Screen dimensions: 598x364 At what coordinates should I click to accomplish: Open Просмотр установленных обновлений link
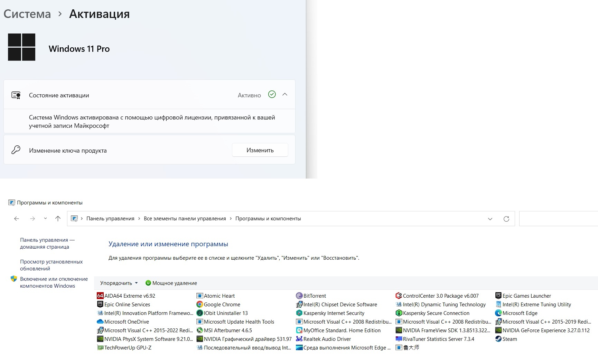(x=51, y=265)
